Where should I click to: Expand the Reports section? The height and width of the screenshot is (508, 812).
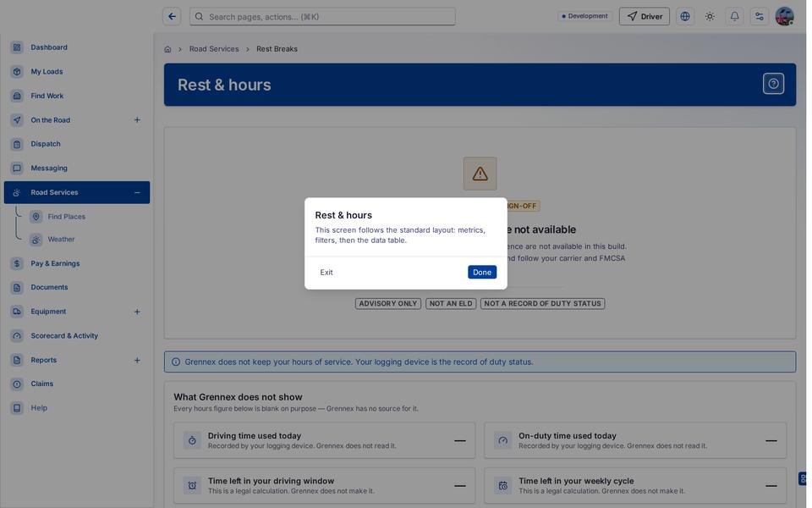[x=137, y=361]
